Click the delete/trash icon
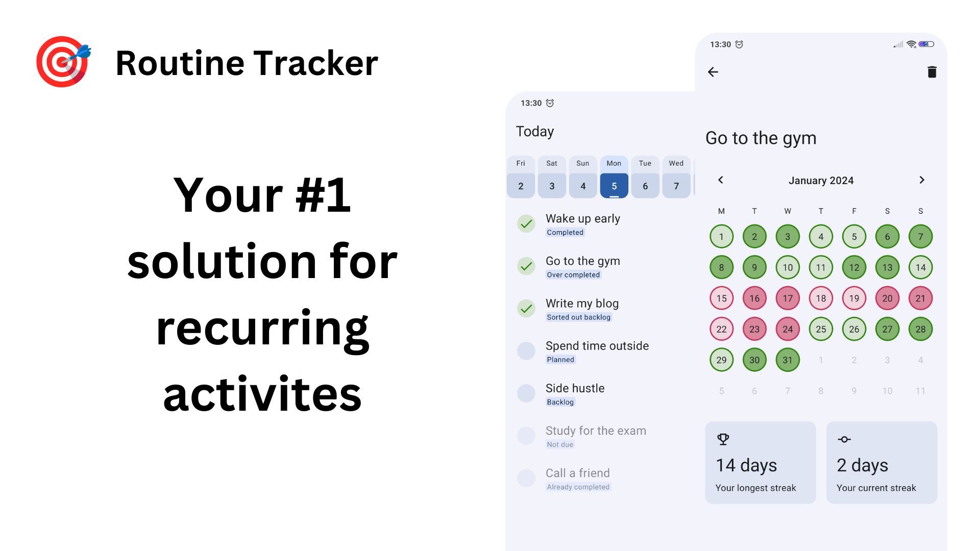The width and height of the screenshot is (980, 551). coord(932,72)
